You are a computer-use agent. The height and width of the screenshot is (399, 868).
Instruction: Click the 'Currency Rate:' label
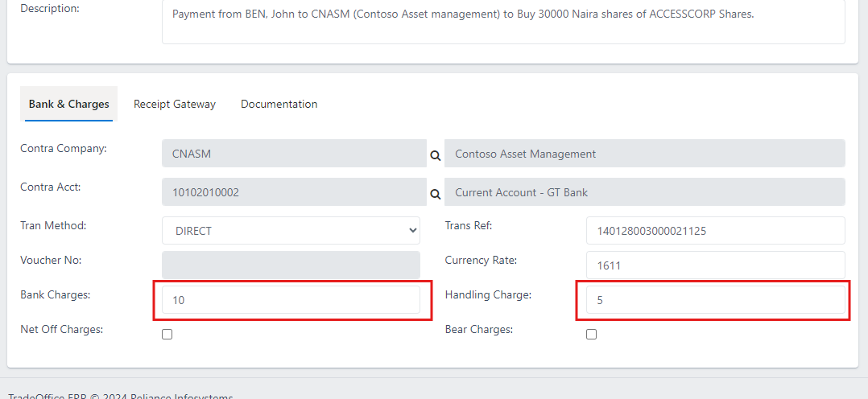coord(481,260)
